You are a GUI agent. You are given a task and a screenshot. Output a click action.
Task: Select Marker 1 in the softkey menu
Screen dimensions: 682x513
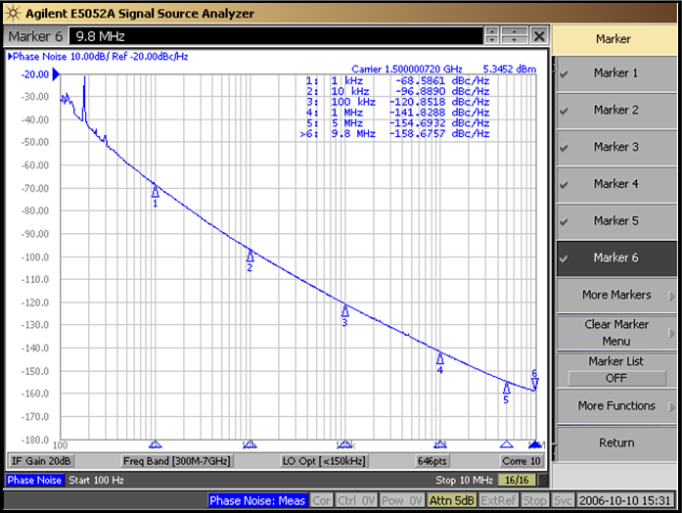click(616, 73)
